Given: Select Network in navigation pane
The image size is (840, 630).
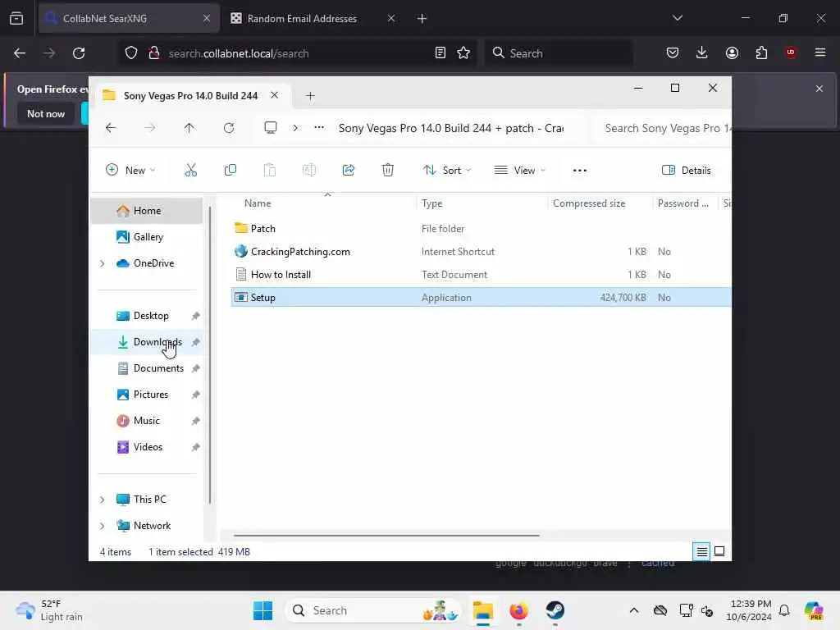Looking at the screenshot, I should click(x=152, y=526).
